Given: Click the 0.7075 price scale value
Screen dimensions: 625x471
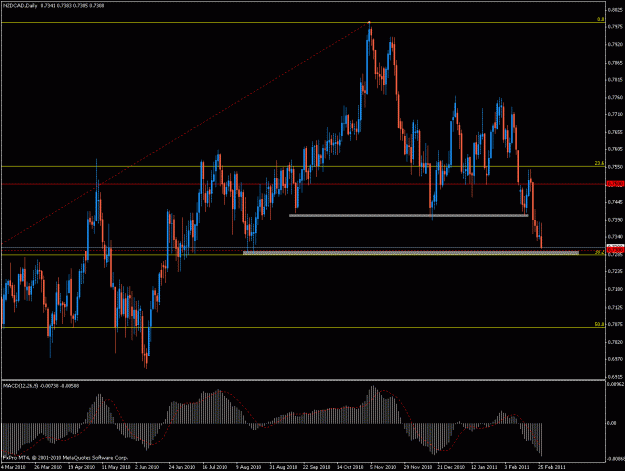Looking at the screenshot, I should (615, 324).
